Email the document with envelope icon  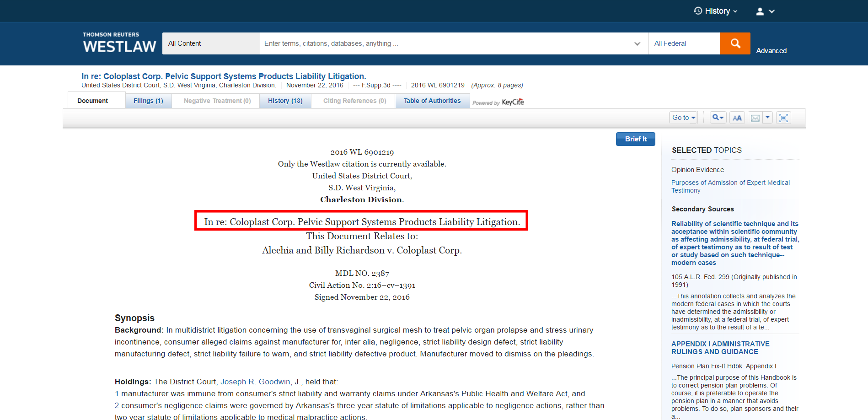coord(755,118)
